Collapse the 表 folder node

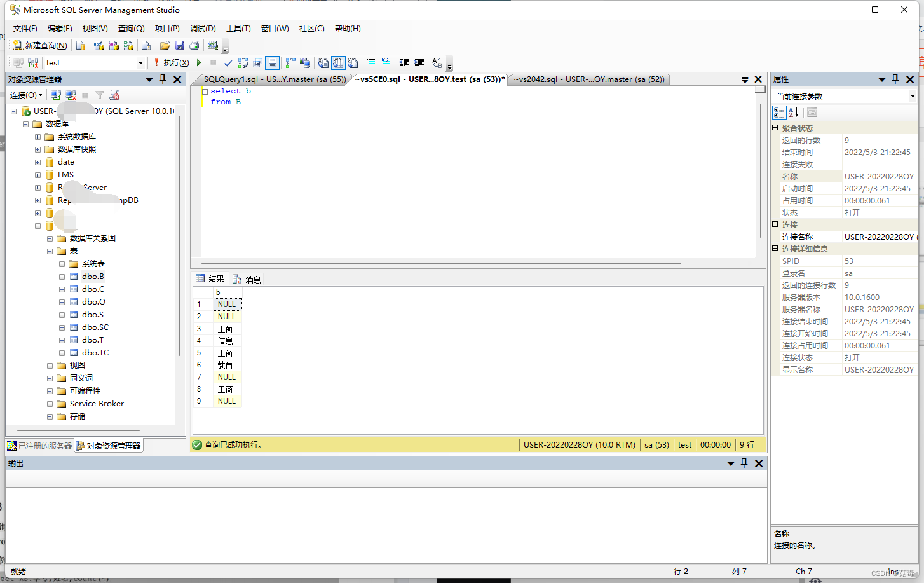pos(50,251)
